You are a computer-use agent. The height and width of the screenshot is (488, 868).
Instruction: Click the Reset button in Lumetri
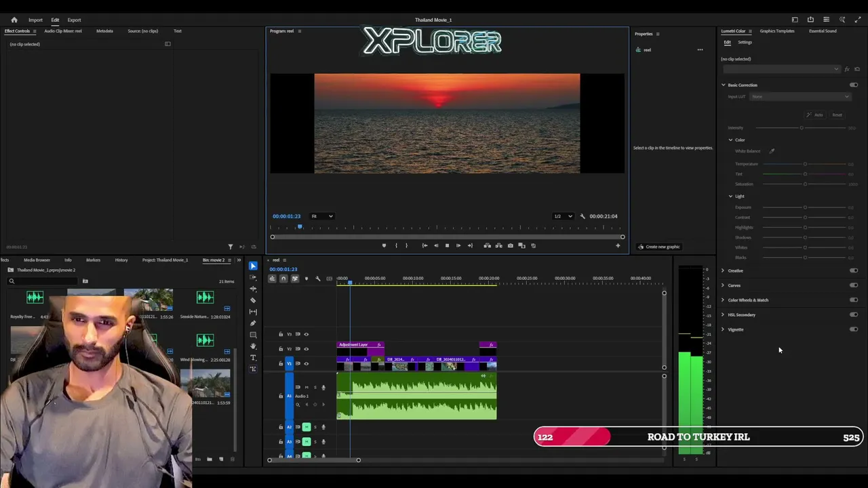pos(837,115)
